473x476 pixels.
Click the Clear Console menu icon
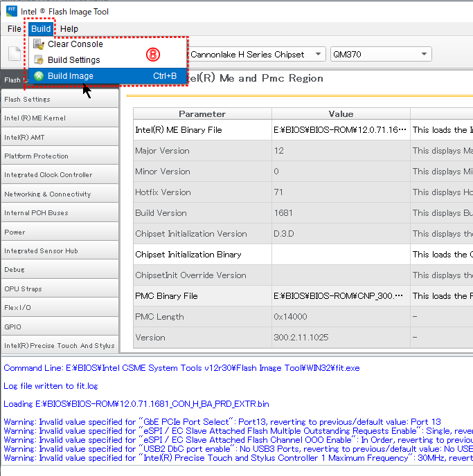(x=39, y=44)
